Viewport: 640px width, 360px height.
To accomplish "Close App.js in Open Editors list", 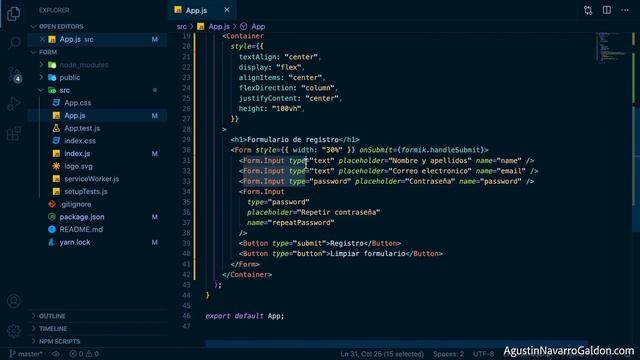I will tap(42, 39).
